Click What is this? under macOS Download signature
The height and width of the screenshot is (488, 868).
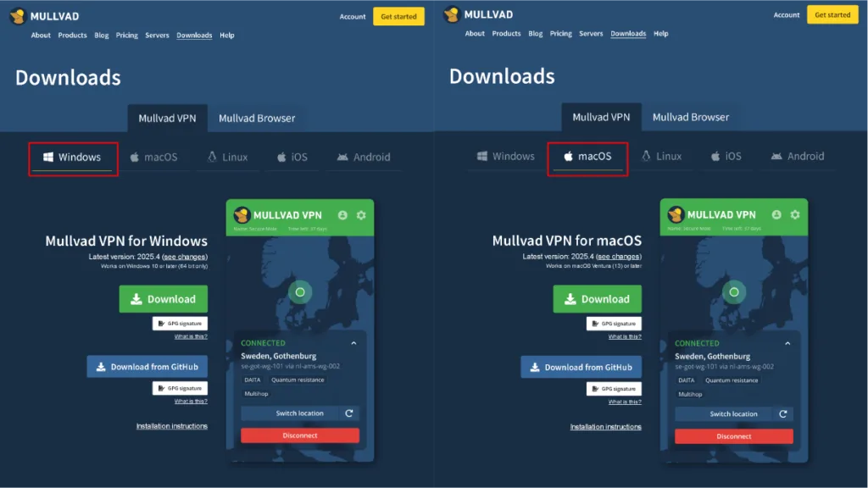625,336
